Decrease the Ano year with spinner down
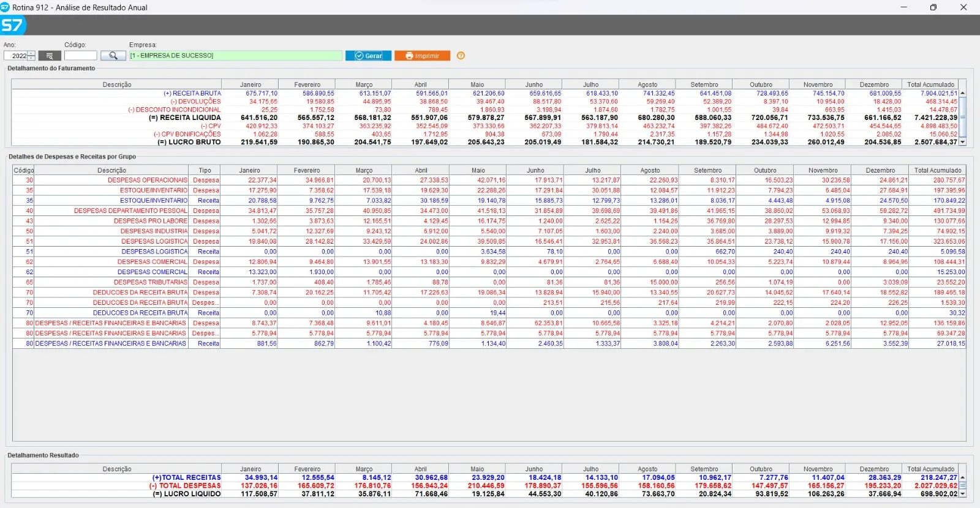The image size is (980, 508). 32,58
